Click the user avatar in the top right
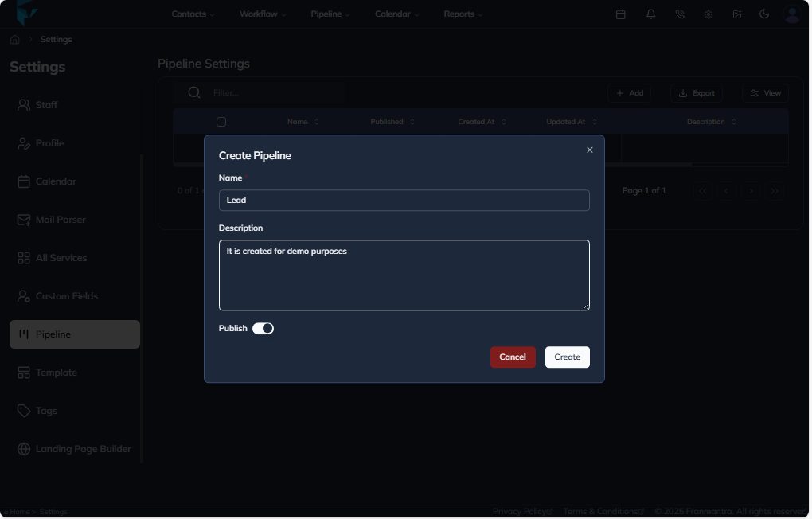The width and height of the screenshot is (812, 519). (x=791, y=14)
